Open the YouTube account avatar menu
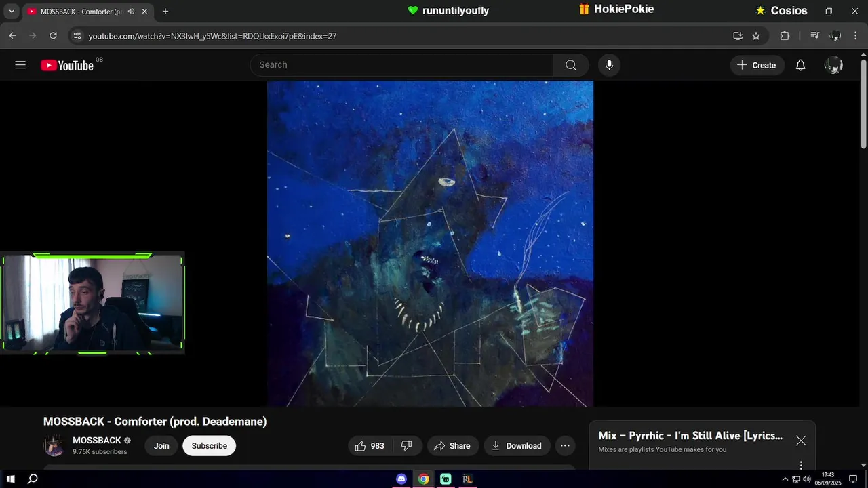This screenshot has width=868, height=488. 833,65
